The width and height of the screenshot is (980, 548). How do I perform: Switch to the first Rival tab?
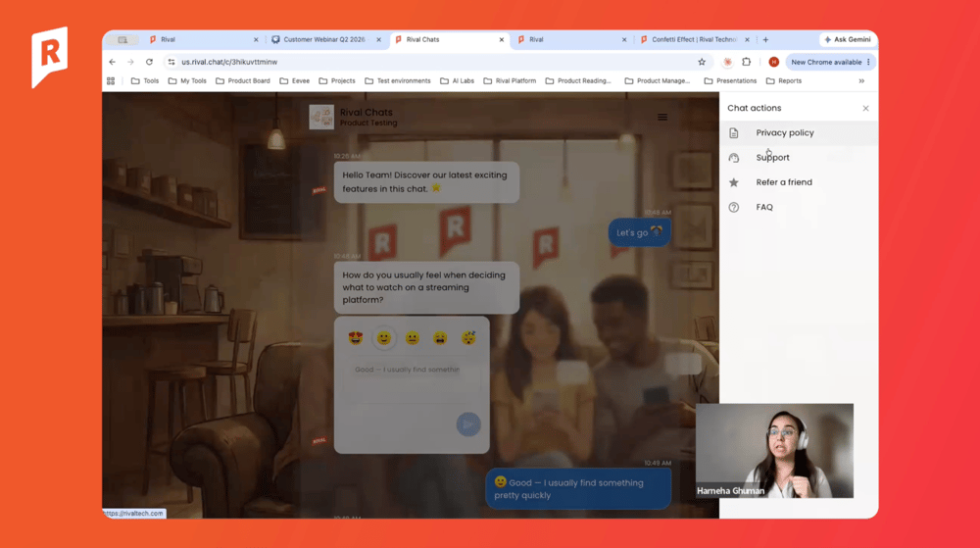click(x=203, y=39)
